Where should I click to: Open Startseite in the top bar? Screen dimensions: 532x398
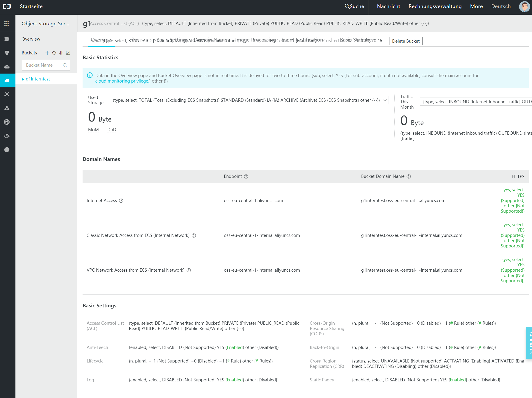pos(31,6)
